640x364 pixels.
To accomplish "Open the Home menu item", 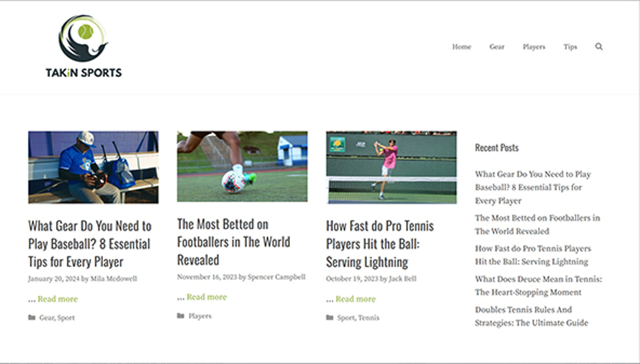I will click(x=462, y=47).
